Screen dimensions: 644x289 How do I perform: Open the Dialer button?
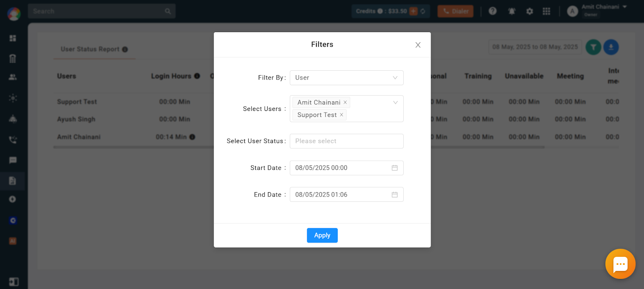click(x=455, y=11)
